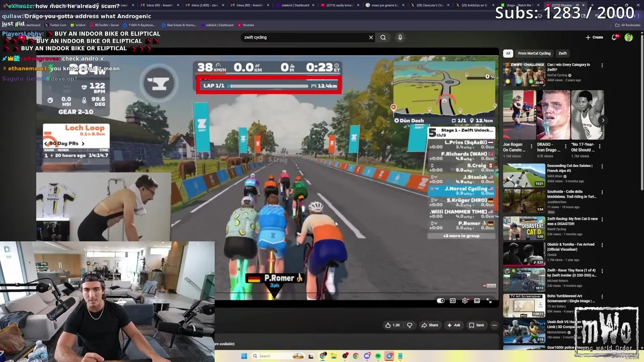Switch to mean joe greene browser tab

coord(385,5)
